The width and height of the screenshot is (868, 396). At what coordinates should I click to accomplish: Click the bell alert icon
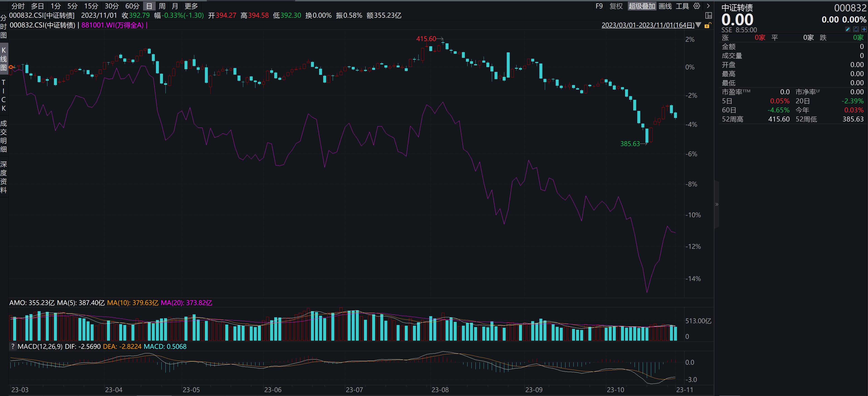856,29
